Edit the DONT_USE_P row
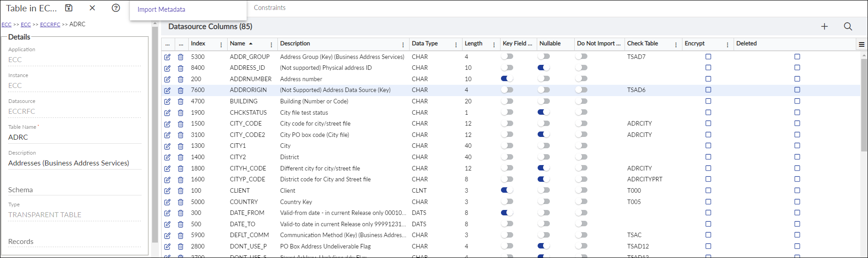This screenshot has height=258, width=868. click(167, 247)
